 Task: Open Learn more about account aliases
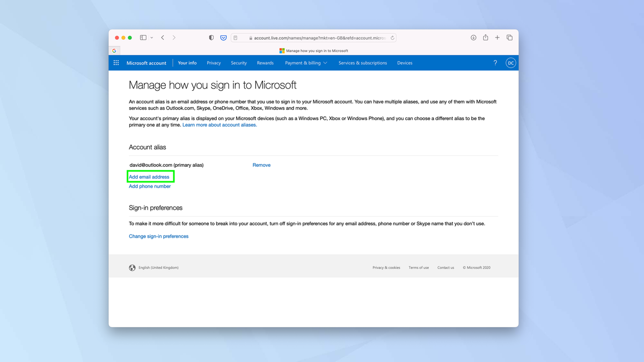coord(219,124)
